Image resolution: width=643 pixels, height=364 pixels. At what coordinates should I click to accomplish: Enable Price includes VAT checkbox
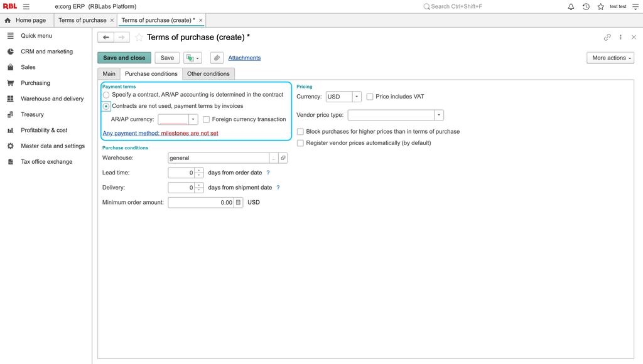point(370,97)
